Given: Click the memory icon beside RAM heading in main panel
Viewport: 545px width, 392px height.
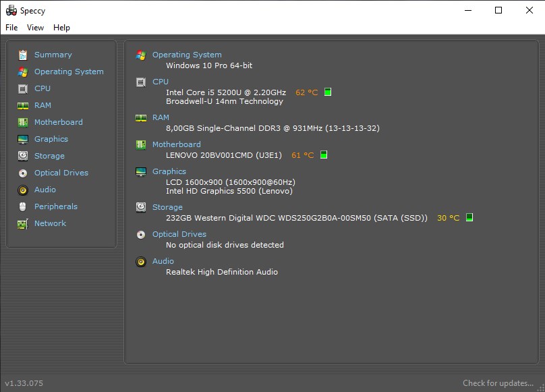Looking at the screenshot, I should click(141, 118).
